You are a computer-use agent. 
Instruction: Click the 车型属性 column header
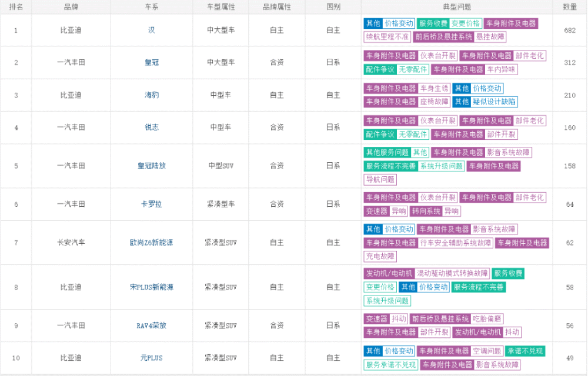click(x=221, y=6)
